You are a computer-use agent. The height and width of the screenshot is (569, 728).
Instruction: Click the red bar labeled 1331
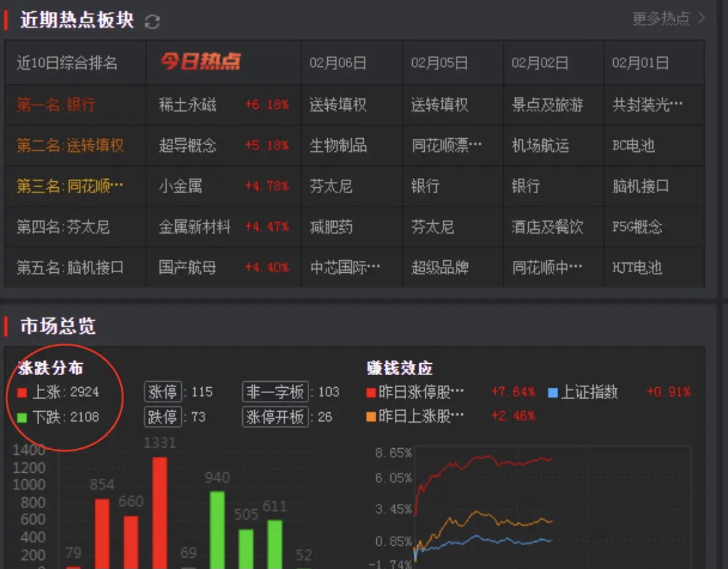click(160, 513)
